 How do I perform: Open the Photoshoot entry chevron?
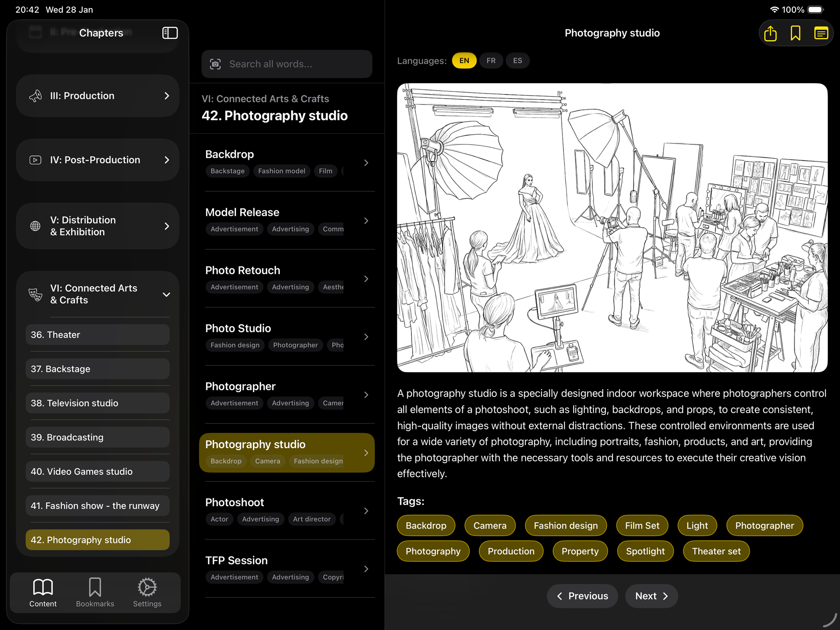tap(366, 511)
